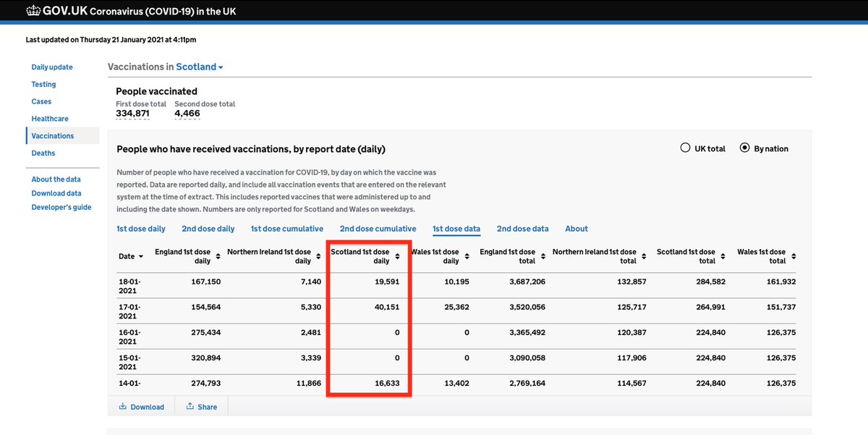
Task: Sort by England 1st dose total arrows
Action: point(542,257)
